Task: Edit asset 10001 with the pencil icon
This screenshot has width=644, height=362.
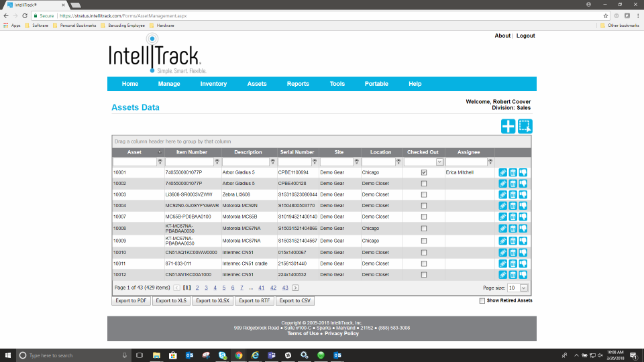Action: click(502, 172)
